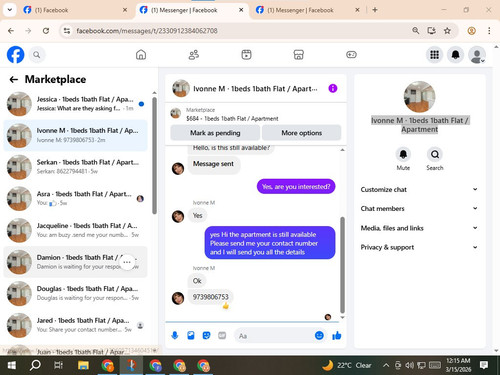The width and height of the screenshot is (500, 375).
Task: Open Windows Start menu
Action: point(12,365)
